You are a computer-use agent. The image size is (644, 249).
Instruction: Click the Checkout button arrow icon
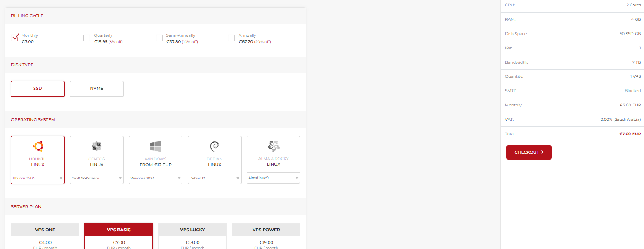click(x=542, y=152)
